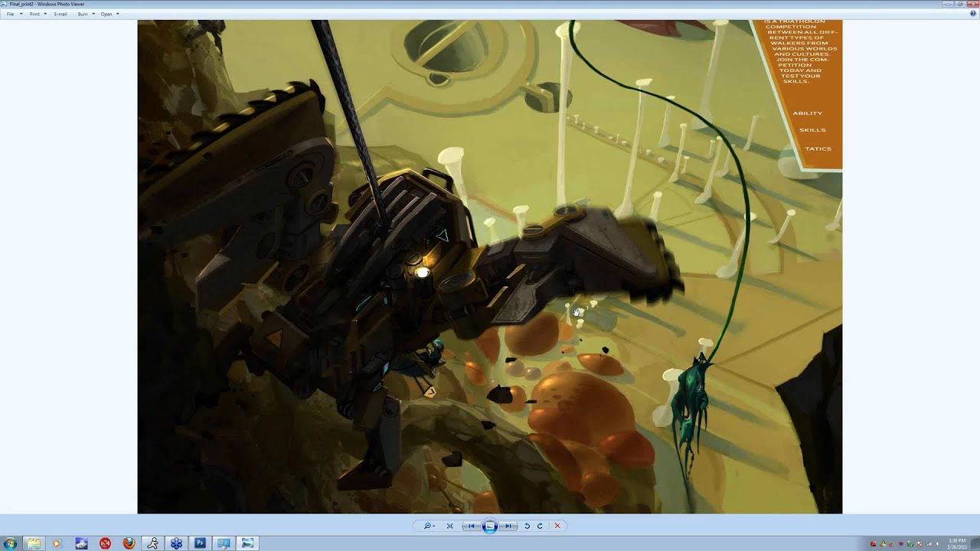
Task: Start the slide show
Action: [x=490, y=526]
